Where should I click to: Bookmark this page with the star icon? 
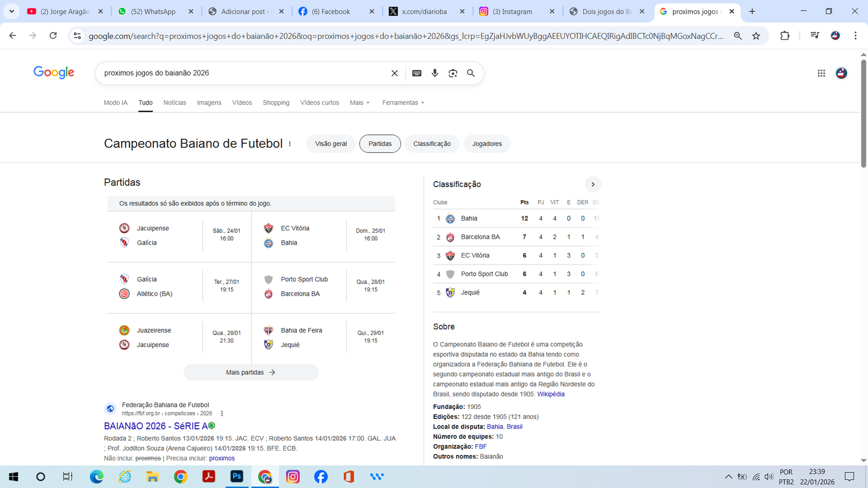pos(756,36)
